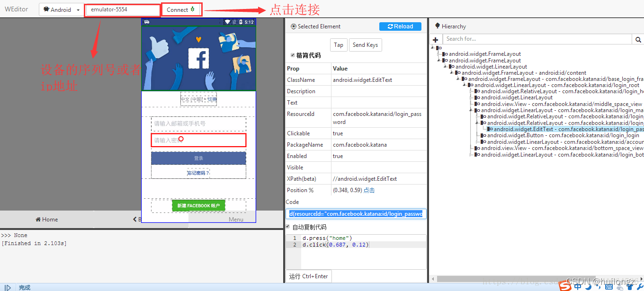The width and height of the screenshot is (644, 291).
Task: Click the Send Keys button
Action: coord(366,45)
